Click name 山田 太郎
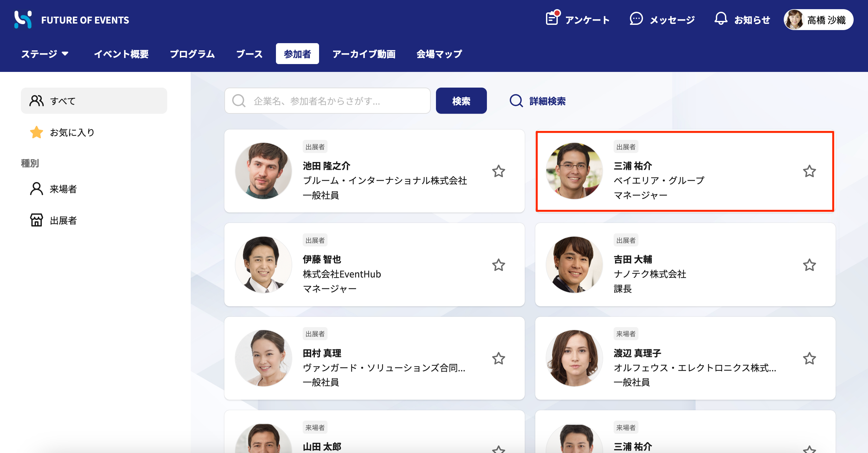This screenshot has height=453, width=868. coord(322,446)
